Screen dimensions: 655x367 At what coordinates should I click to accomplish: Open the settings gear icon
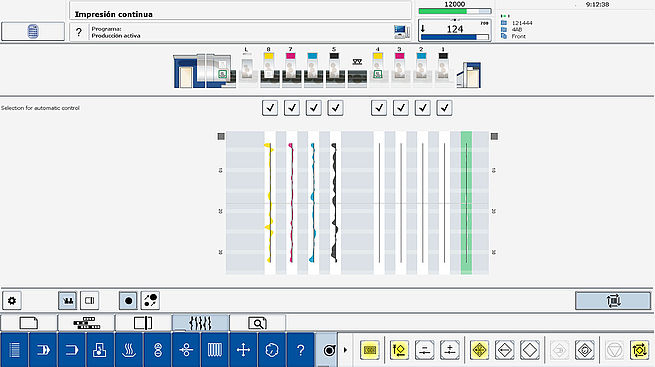point(12,301)
